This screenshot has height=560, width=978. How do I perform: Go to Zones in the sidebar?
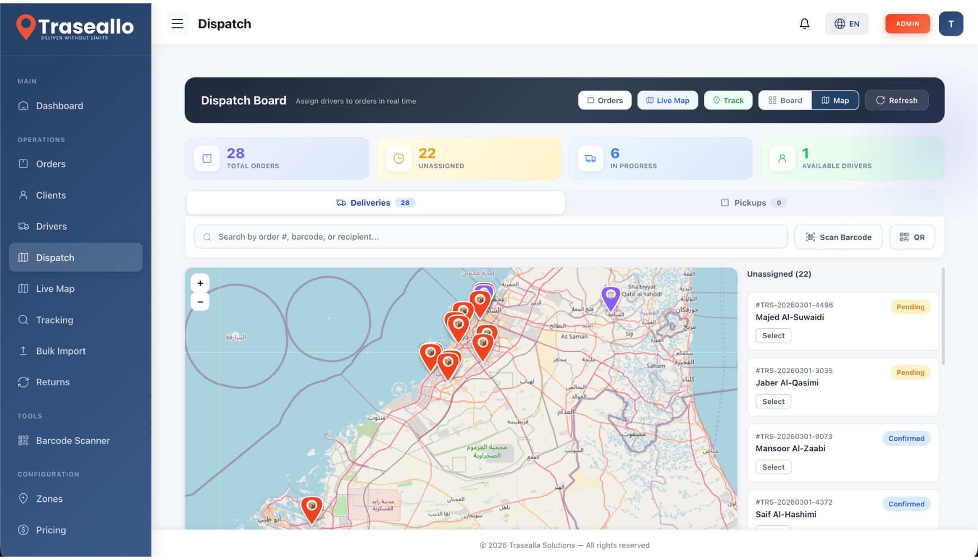49,499
